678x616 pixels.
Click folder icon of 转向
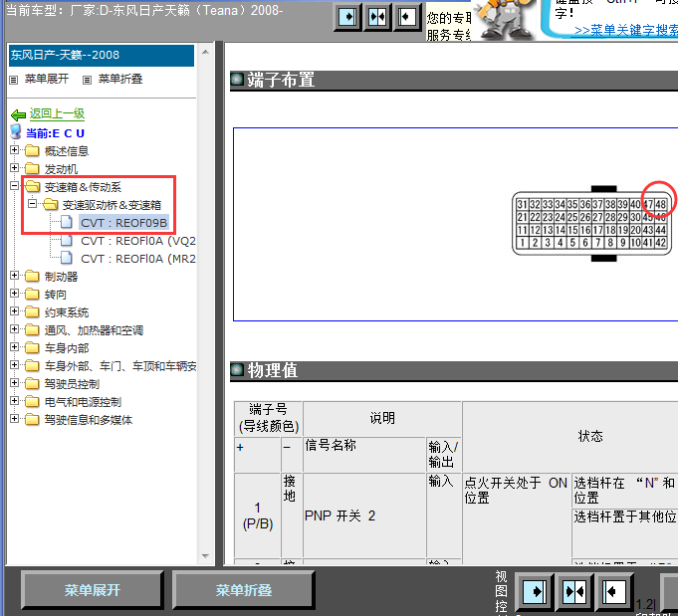[x=32, y=295]
